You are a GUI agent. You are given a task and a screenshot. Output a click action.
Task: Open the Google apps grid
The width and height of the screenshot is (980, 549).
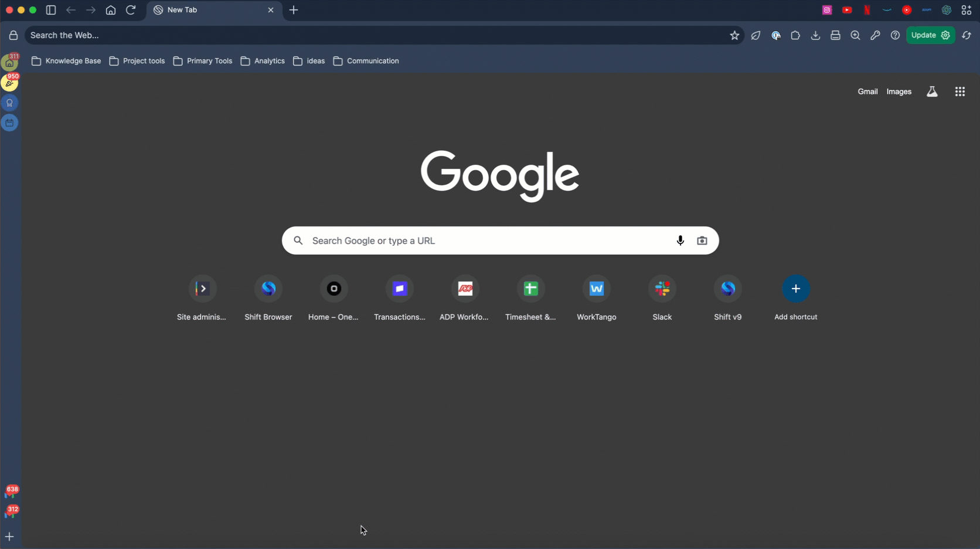coord(959,91)
